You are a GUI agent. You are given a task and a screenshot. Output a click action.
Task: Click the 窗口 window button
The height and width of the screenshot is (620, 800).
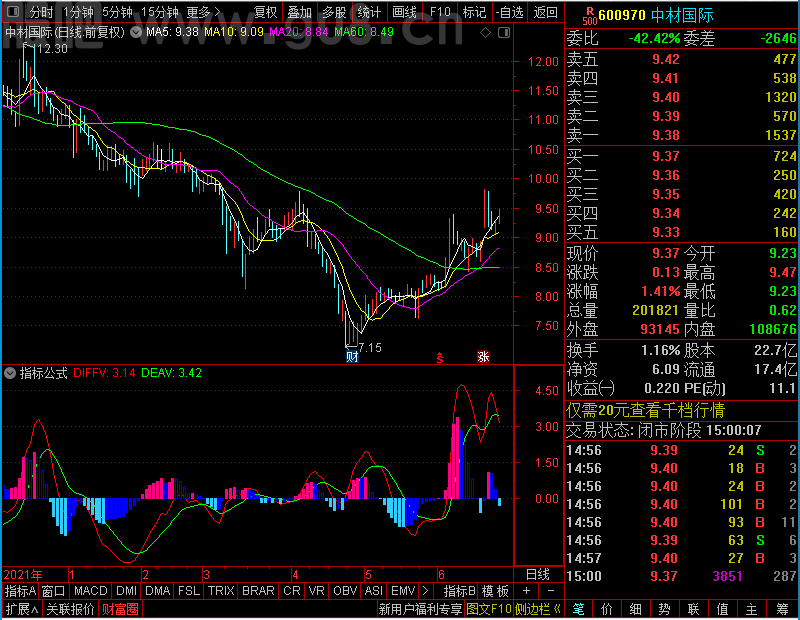coord(54,591)
